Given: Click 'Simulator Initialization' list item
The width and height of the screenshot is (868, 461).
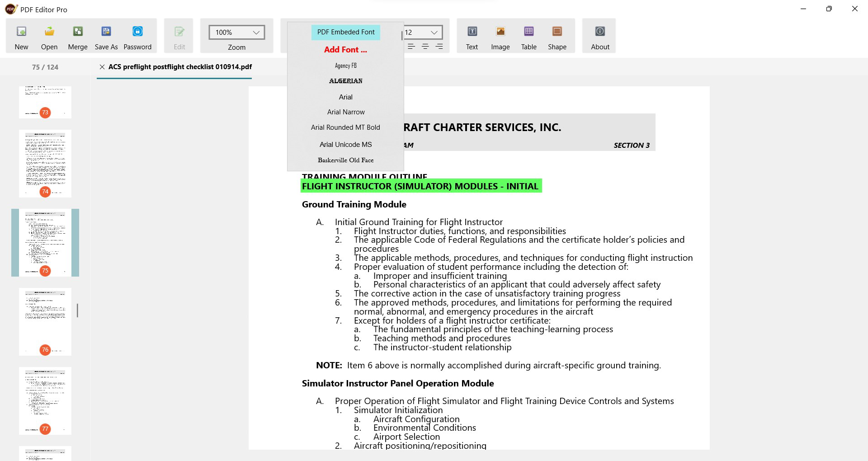Looking at the screenshot, I should point(398,410).
